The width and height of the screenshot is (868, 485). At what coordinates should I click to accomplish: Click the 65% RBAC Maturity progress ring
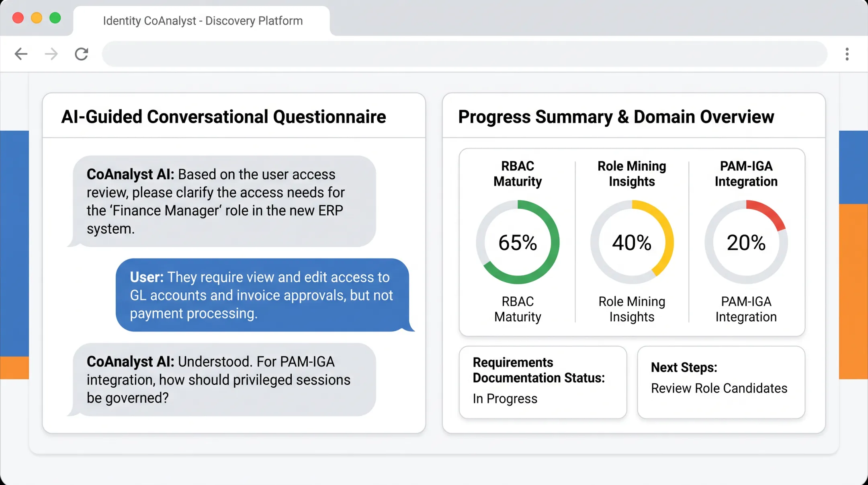(518, 242)
